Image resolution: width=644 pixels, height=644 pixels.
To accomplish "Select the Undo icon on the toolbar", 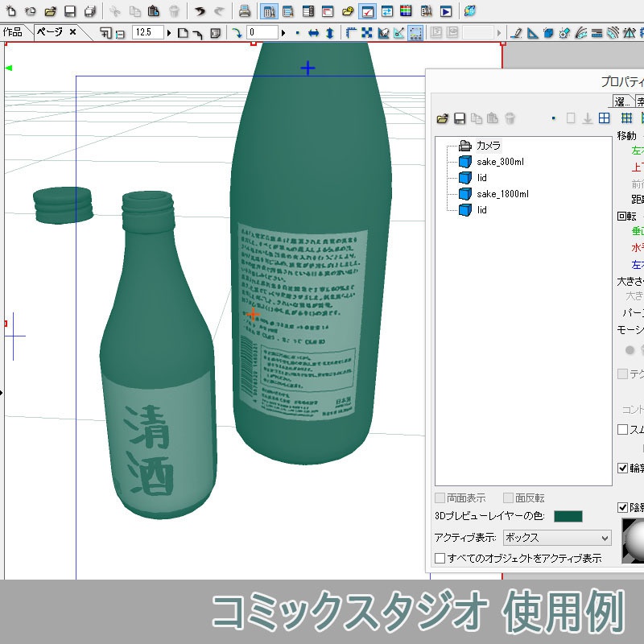I will 198,10.
